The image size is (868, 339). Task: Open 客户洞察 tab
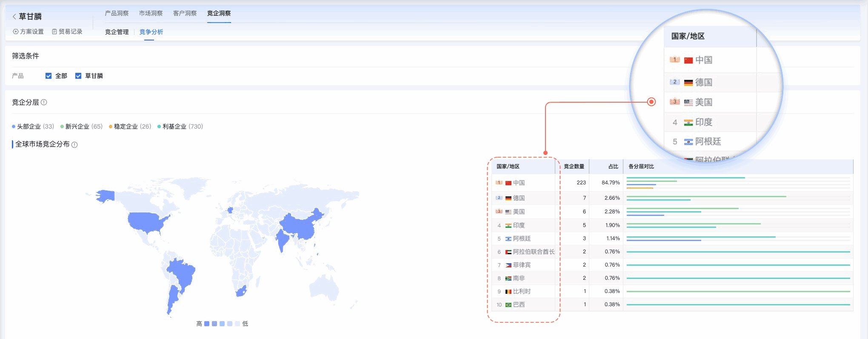[185, 13]
